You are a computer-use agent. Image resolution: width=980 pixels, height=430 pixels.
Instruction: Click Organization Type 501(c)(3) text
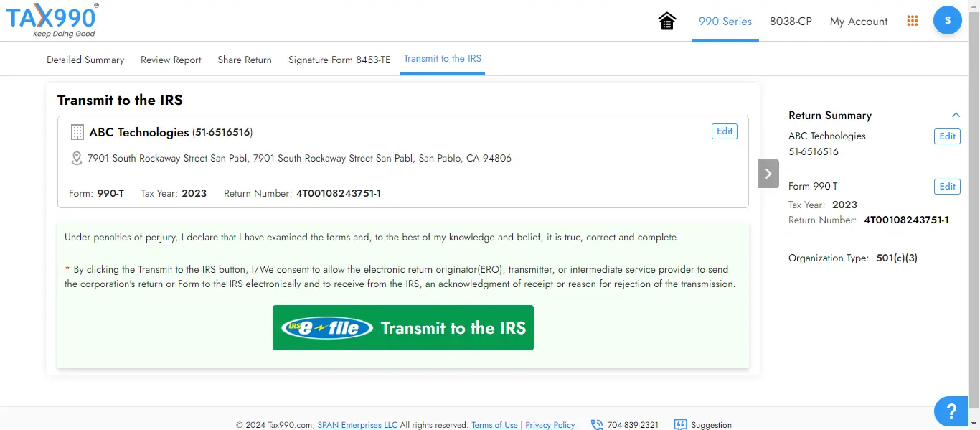pos(853,258)
